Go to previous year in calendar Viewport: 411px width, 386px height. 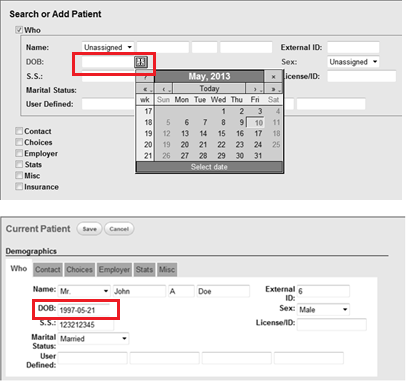[x=145, y=89]
